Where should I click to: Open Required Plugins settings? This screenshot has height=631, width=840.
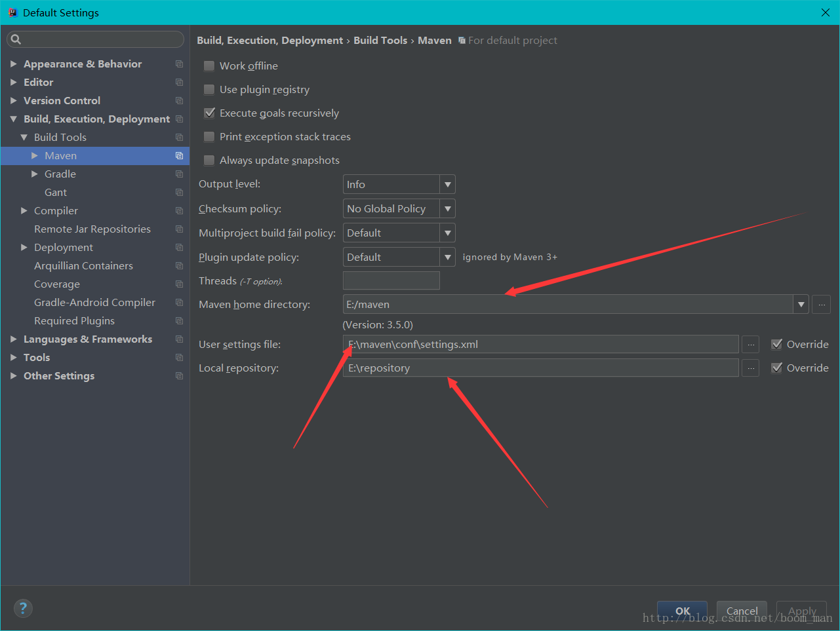(74, 321)
